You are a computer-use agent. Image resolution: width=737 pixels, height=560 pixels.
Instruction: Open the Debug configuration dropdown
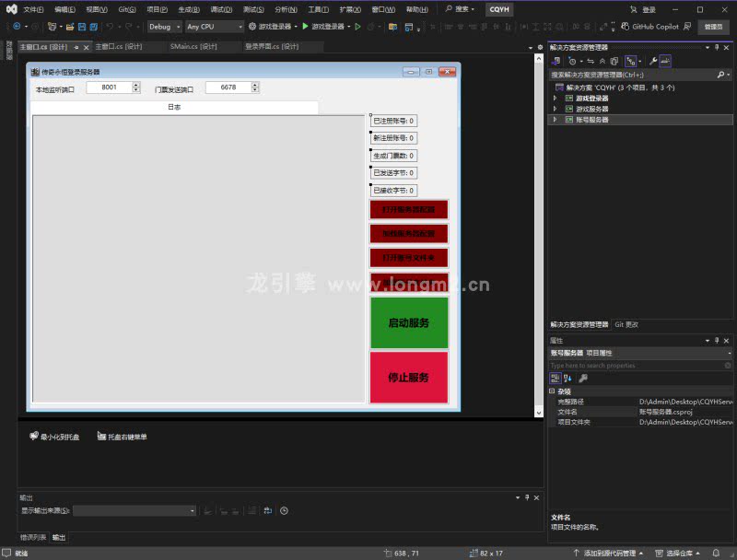point(165,27)
